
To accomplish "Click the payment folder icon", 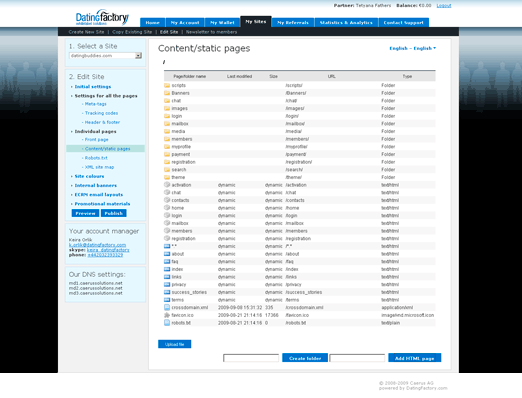I will tap(167, 154).
